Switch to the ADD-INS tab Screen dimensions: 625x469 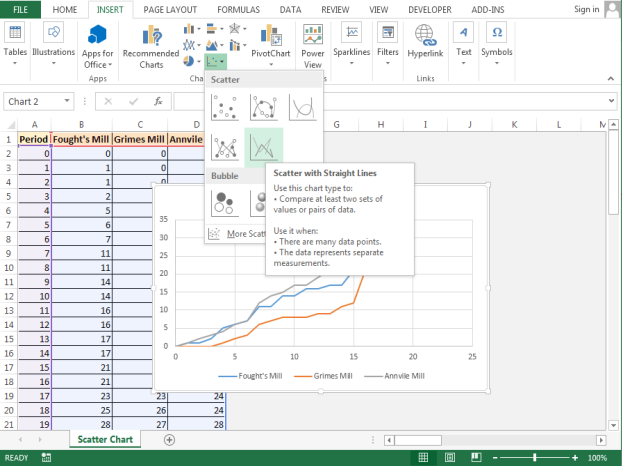(x=488, y=10)
